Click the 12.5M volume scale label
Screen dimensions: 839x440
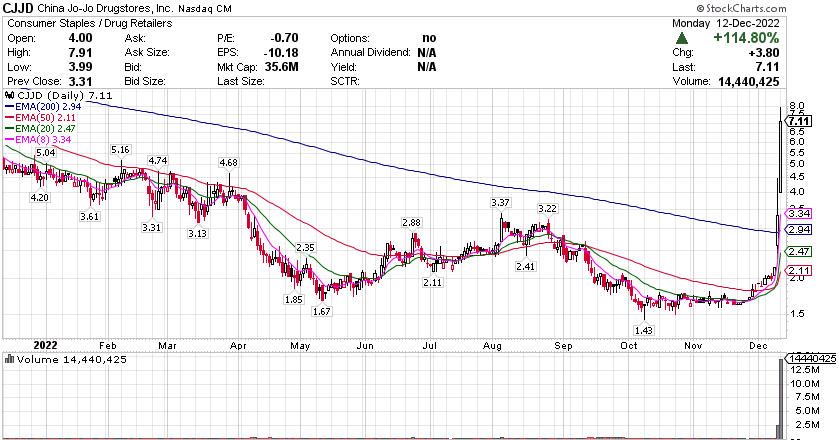click(x=804, y=370)
